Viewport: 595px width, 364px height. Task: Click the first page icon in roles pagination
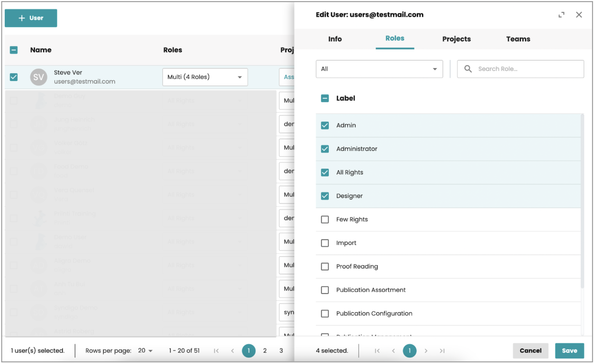[377, 351]
